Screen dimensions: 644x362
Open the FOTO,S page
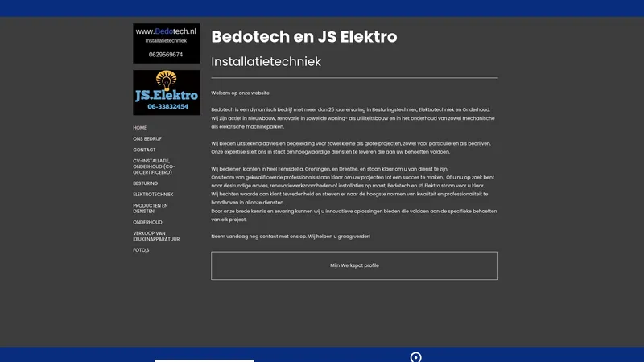pyautogui.click(x=141, y=250)
